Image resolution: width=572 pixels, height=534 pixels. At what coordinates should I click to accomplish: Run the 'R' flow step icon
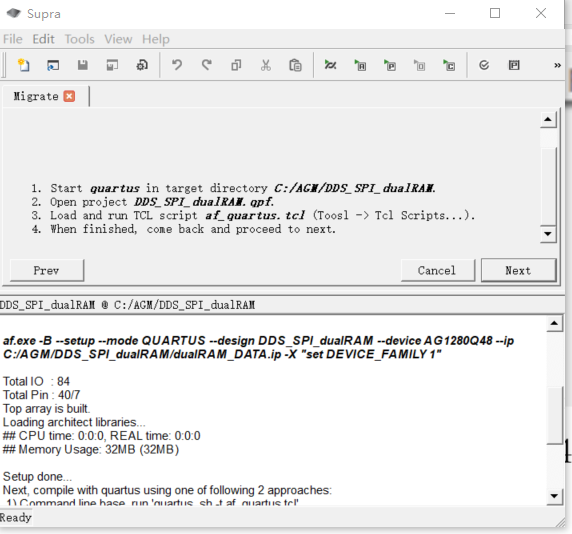coord(360,65)
